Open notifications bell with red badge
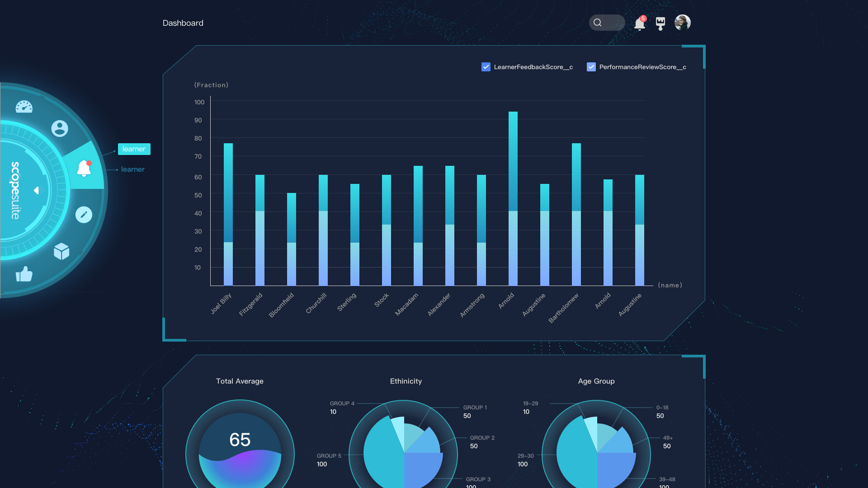 click(x=640, y=23)
